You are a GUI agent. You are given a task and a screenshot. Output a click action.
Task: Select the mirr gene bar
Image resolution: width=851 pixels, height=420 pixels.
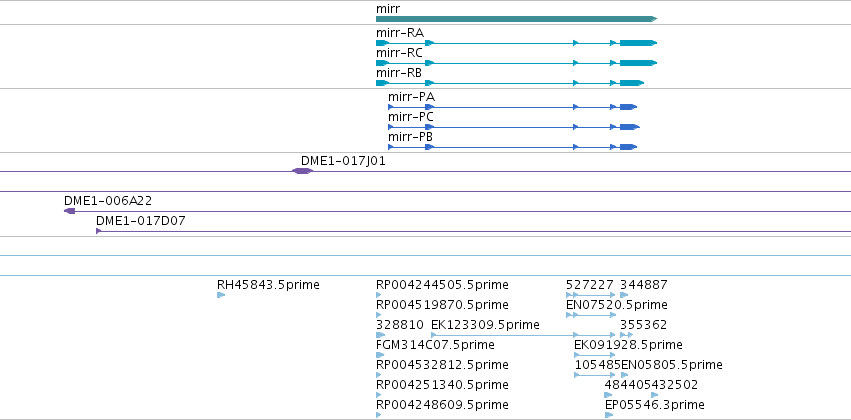click(x=516, y=19)
